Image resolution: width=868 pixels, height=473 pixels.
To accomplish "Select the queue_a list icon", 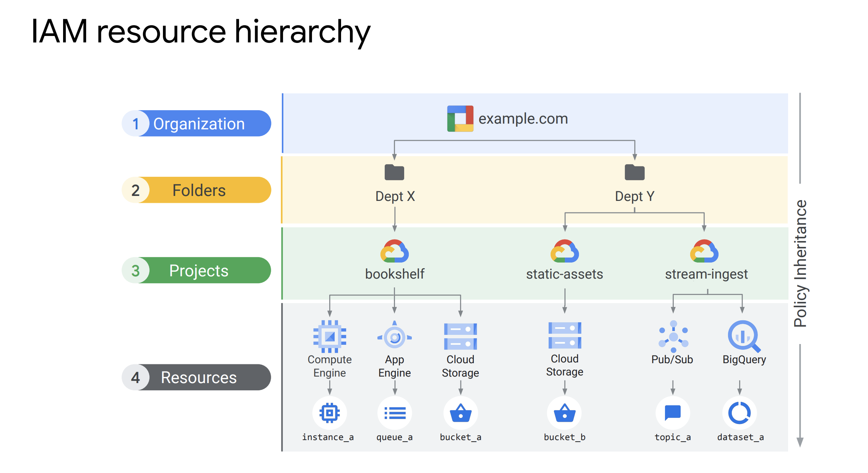I will [x=395, y=413].
